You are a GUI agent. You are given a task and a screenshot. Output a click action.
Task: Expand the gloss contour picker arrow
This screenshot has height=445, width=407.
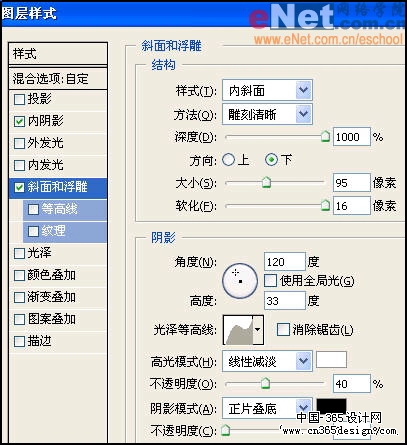point(258,330)
